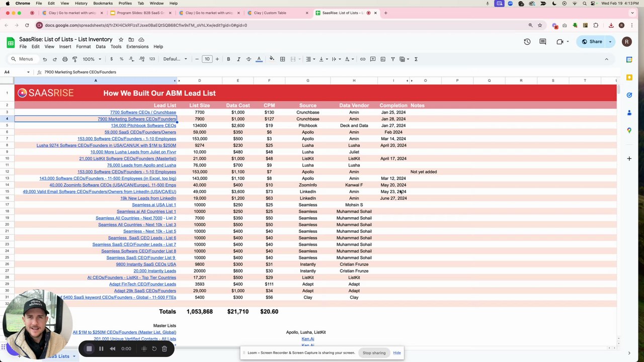Star the SaasRise spreadsheet
Screen dimensions: 644x362
click(x=121, y=39)
